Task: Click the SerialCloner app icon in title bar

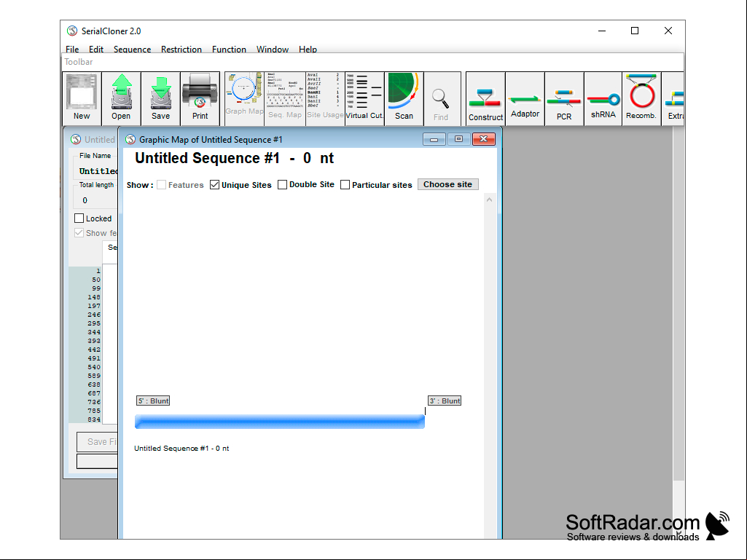Action: tap(72, 31)
